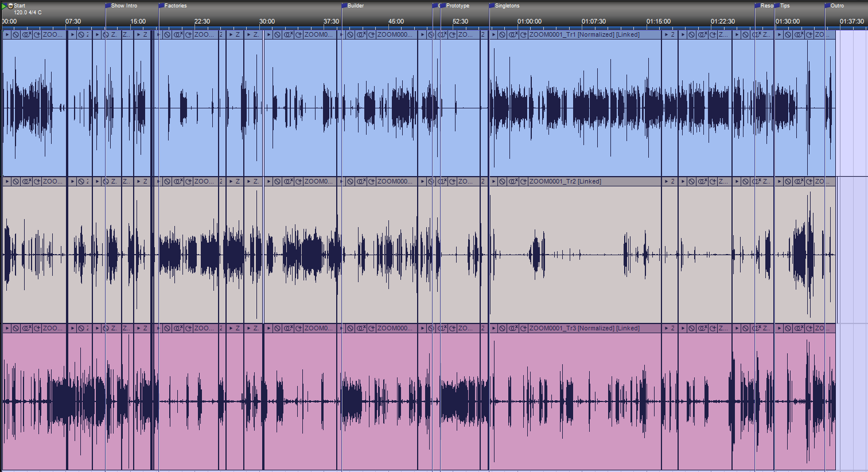Click unlink icon on pink-track ZOOM000... clip
This screenshot has height=472, width=868.
coord(361,328)
